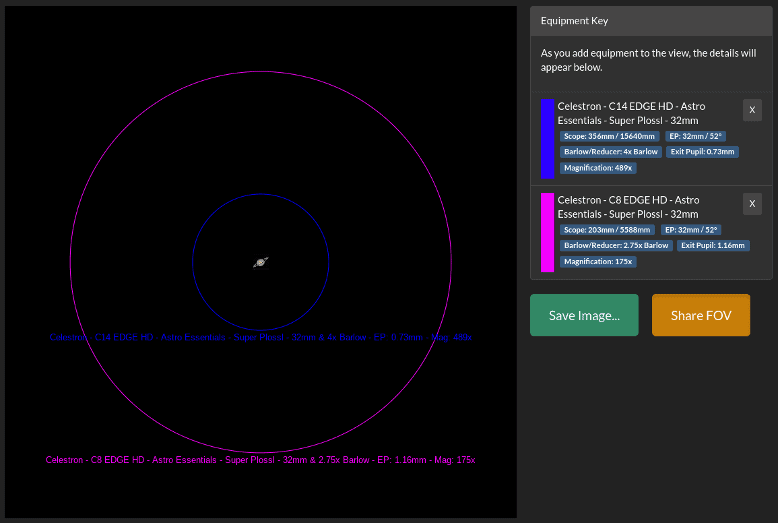Click the 'Scope: 356mm / 15640mm' tag
778x523 pixels.
[609, 136]
